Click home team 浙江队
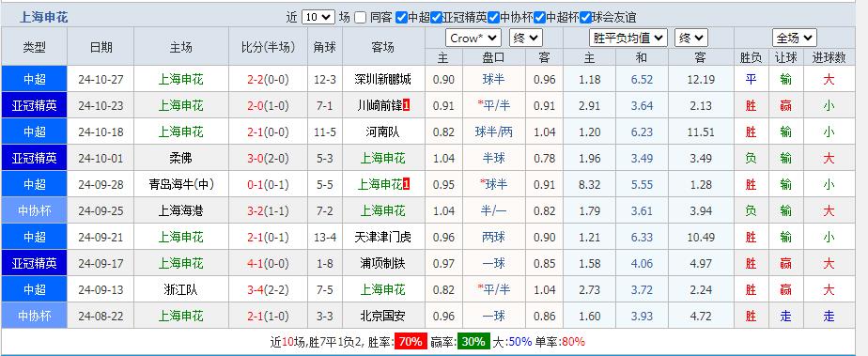The height and width of the screenshot is (356, 868). pyautogui.click(x=181, y=289)
